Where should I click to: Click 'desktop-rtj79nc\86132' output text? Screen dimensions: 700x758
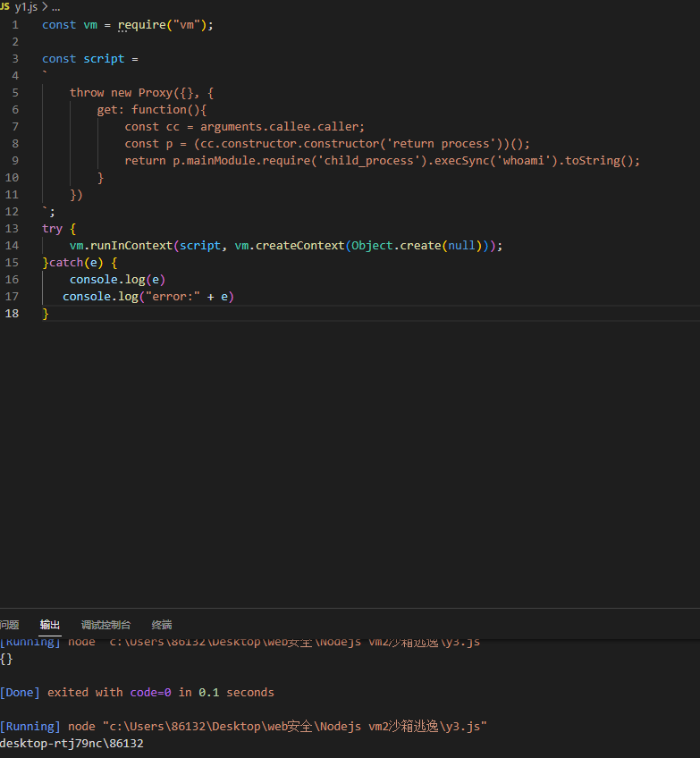(x=72, y=743)
